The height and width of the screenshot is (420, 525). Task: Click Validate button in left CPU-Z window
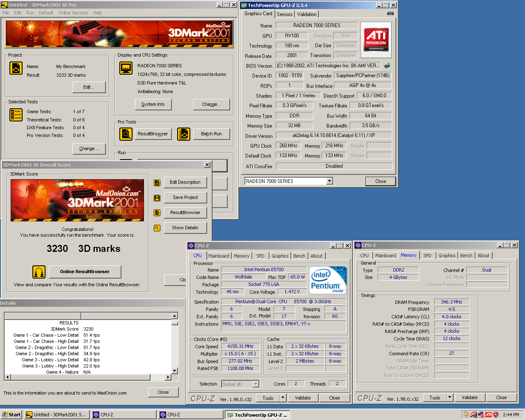[303, 398]
